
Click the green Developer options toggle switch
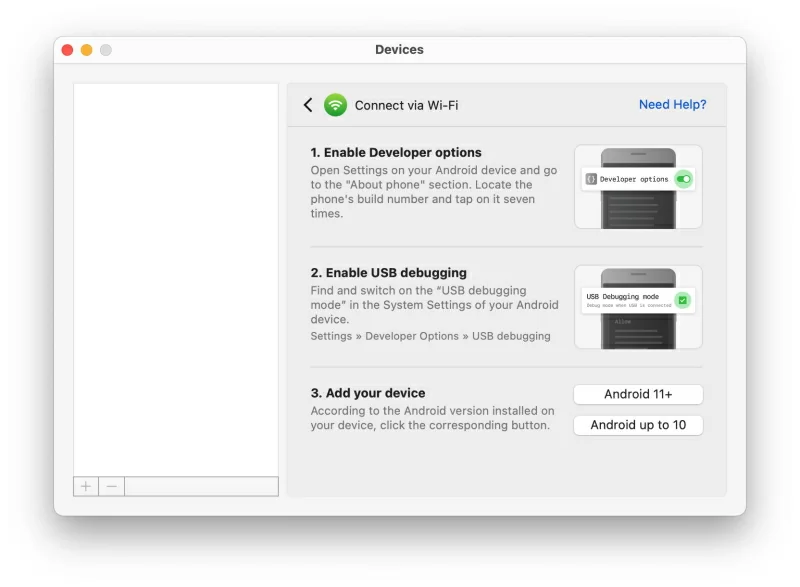(x=683, y=179)
